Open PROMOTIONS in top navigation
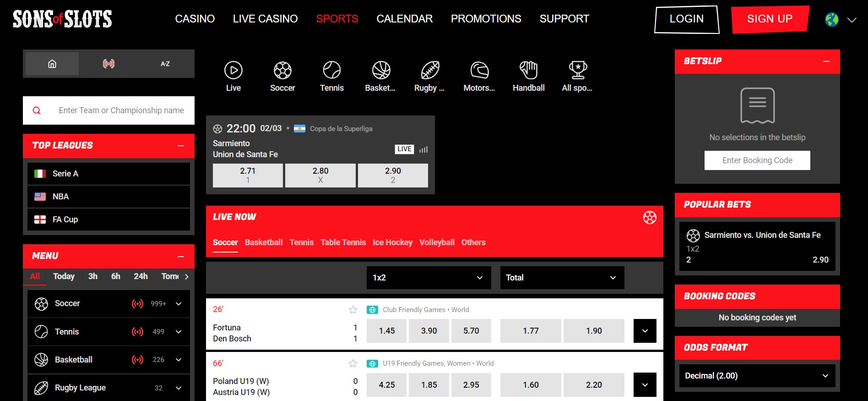Image resolution: width=868 pixels, height=401 pixels. pos(486,19)
